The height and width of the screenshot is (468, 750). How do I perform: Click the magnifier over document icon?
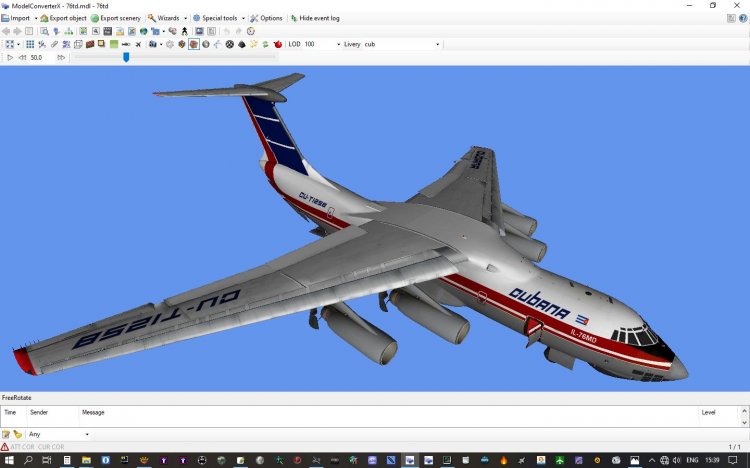44,31
